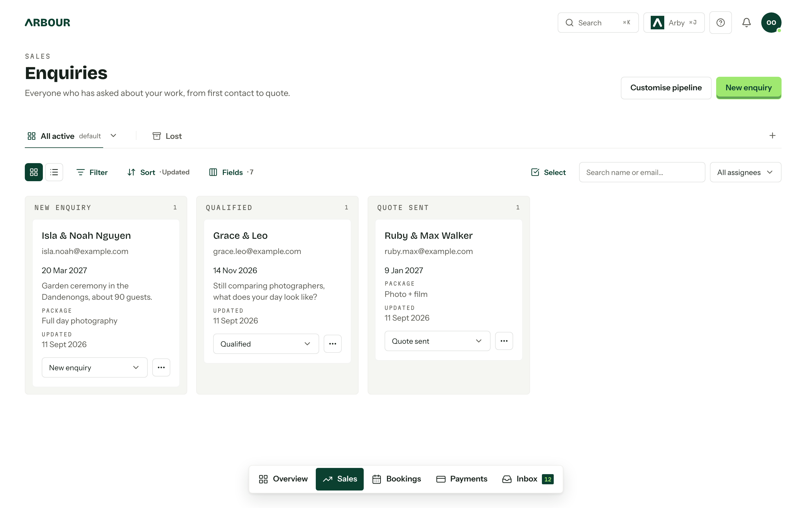The width and height of the screenshot is (812, 508).
Task: Create a New enquiry
Action: click(749, 88)
